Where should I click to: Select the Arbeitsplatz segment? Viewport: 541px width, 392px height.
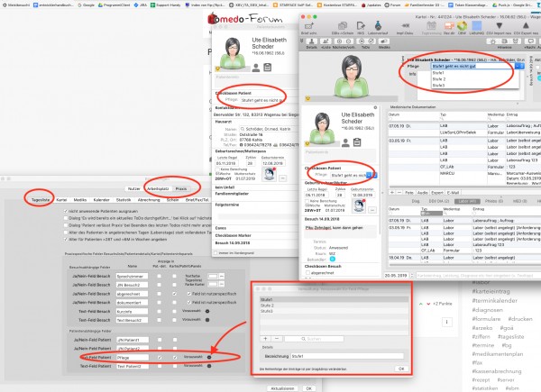pos(158,188)
